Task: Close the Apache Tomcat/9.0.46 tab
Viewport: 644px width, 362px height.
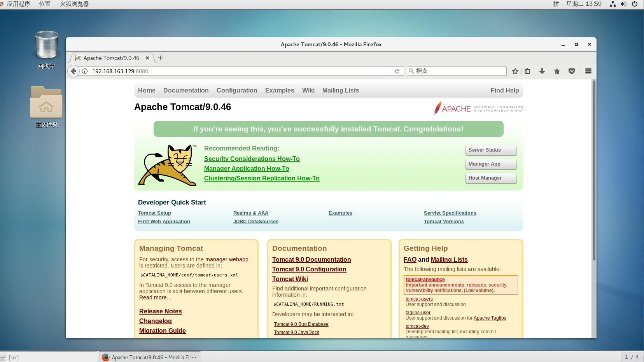Action: (147, 58)
